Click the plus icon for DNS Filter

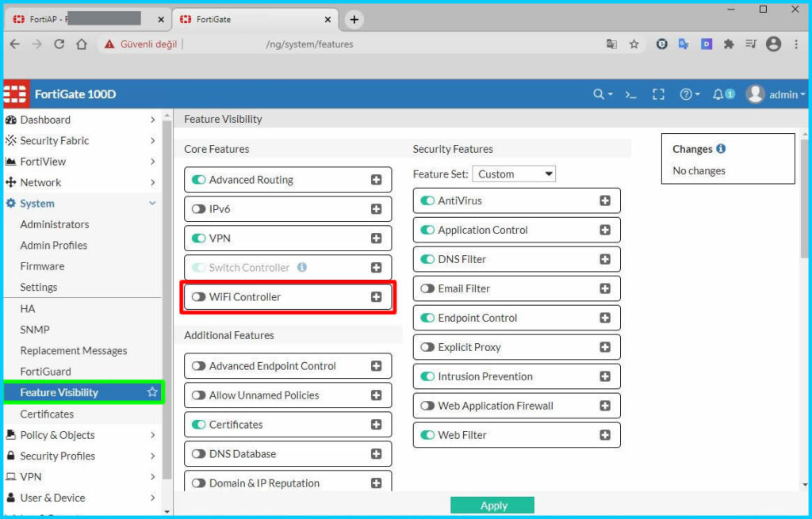point(605,259)
